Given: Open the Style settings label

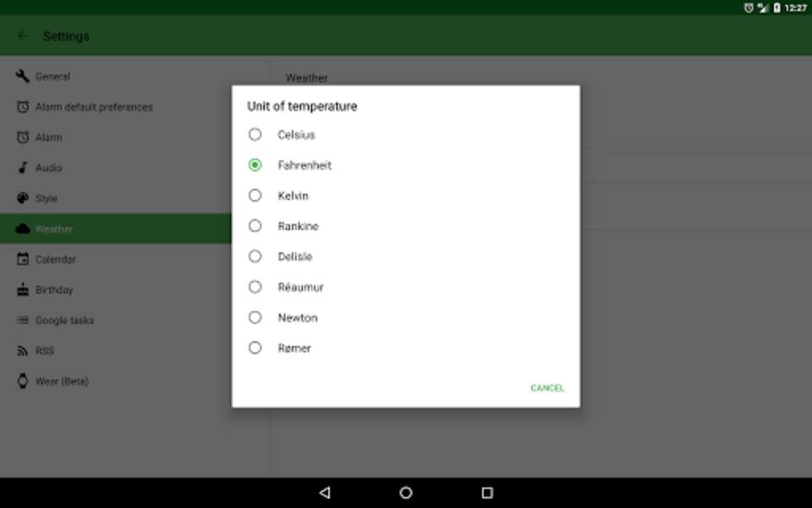Looking at the screenshot, I should pyautogui.click(x=46, y=198).
